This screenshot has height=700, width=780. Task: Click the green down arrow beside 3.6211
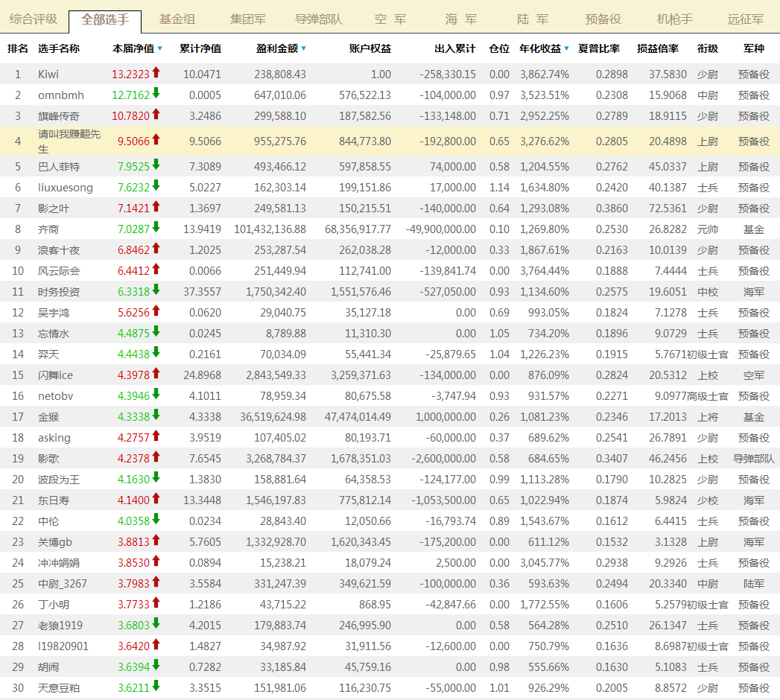point(156,687)
